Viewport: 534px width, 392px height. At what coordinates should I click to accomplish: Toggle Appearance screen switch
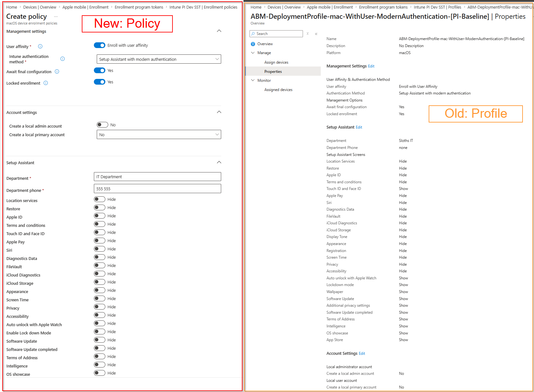click(100, 290)
